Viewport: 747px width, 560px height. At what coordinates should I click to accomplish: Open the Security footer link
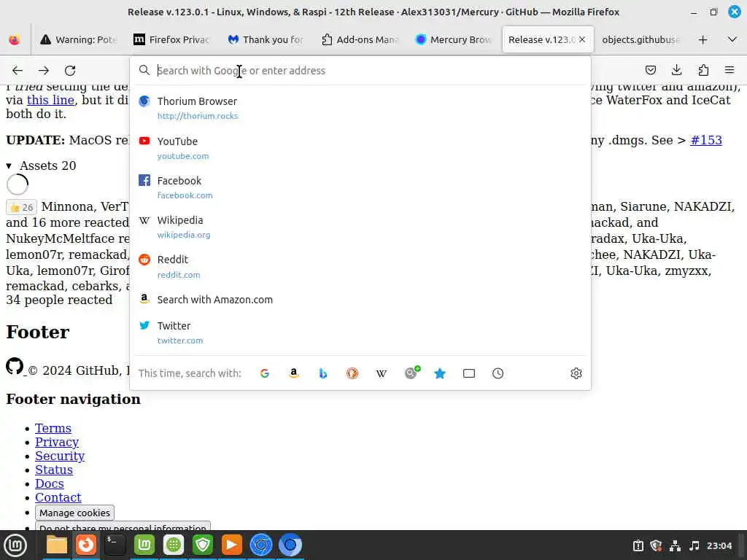point(60,456)
